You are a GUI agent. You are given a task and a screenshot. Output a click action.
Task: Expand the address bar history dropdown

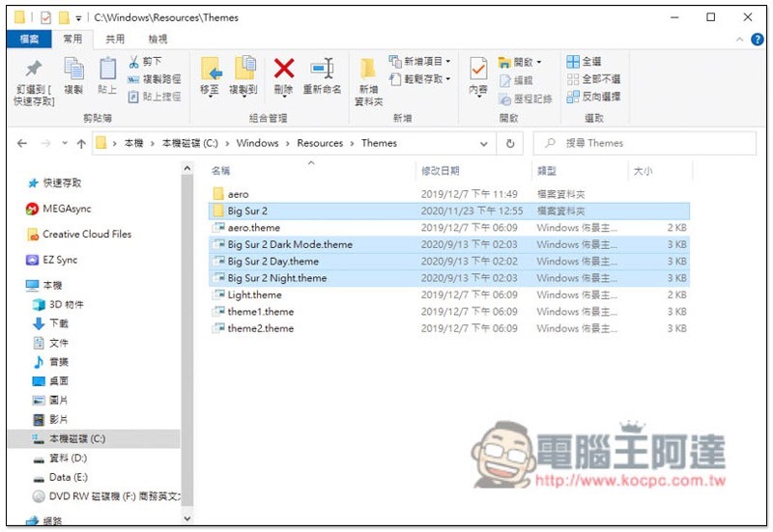coord(484,144)
